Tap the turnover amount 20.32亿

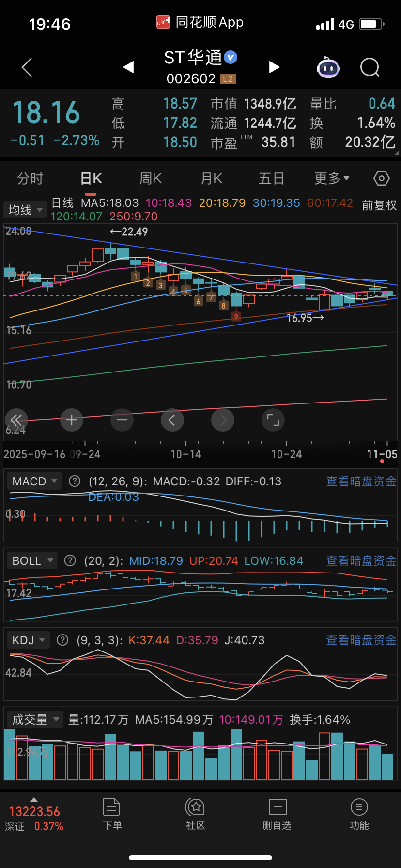(370, 142)
